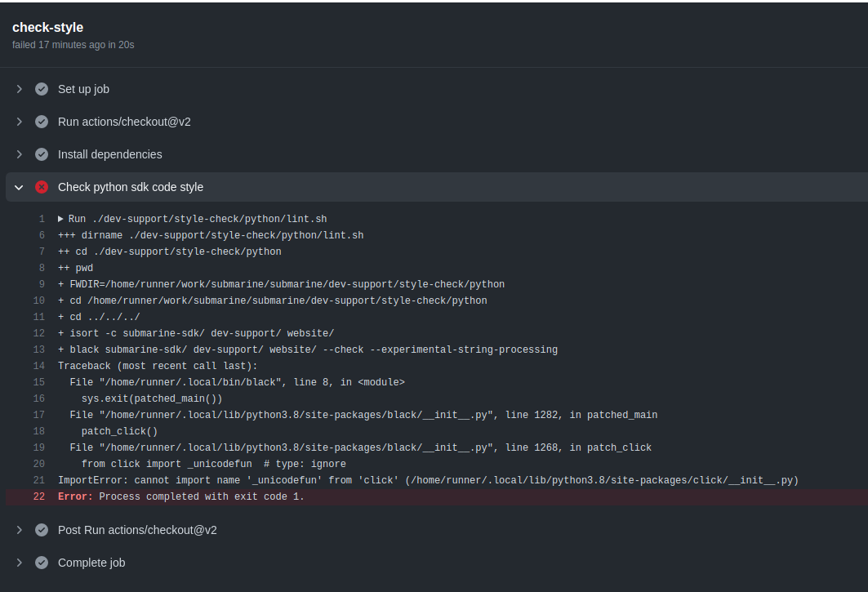Click the 'from click import _unicodefun' line
Image resolution: width=868 pixels, height=592 pixels.
214,464
